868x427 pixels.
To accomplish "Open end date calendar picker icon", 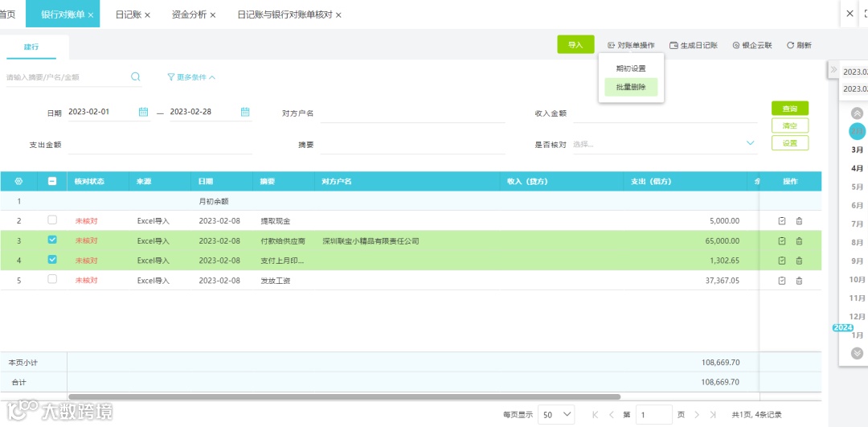I will [245, 112].
